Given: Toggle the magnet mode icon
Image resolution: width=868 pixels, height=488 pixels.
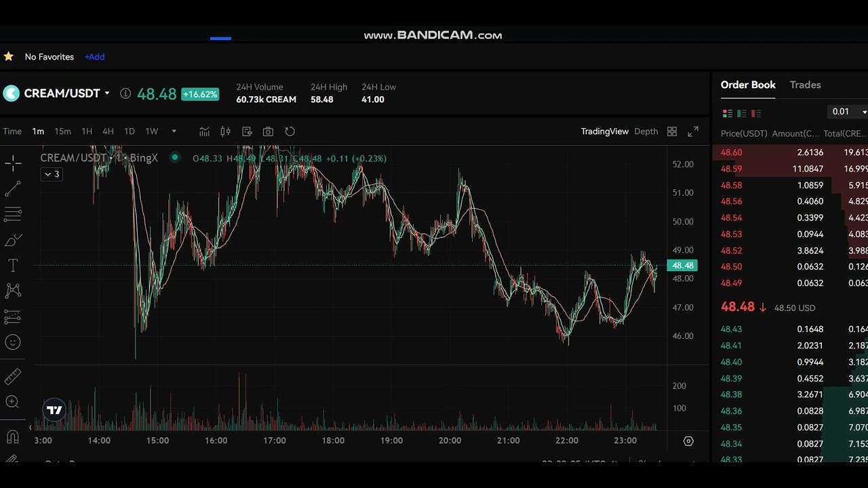Looking at the screenshot, I should (13, 437).
